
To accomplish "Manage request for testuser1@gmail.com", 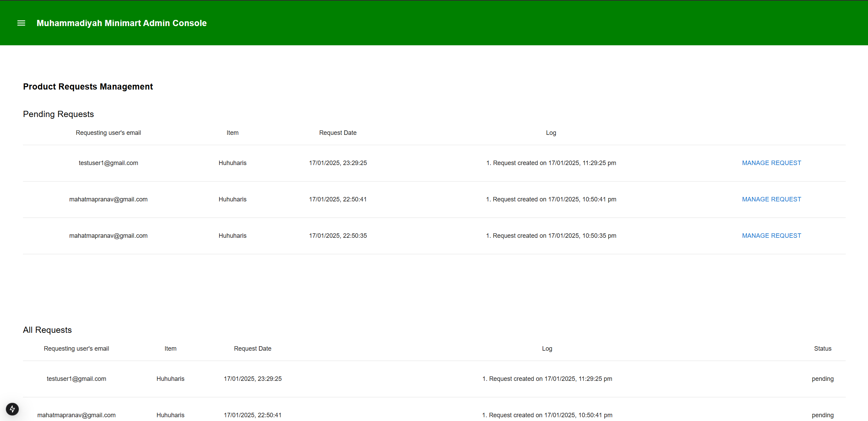I will tap(771, 163).
